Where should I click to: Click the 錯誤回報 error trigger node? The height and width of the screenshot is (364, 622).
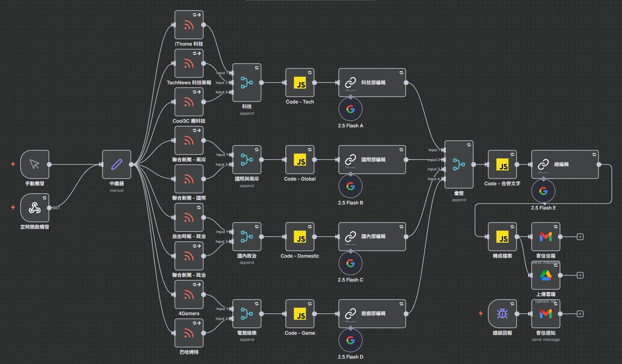point(502,314)
